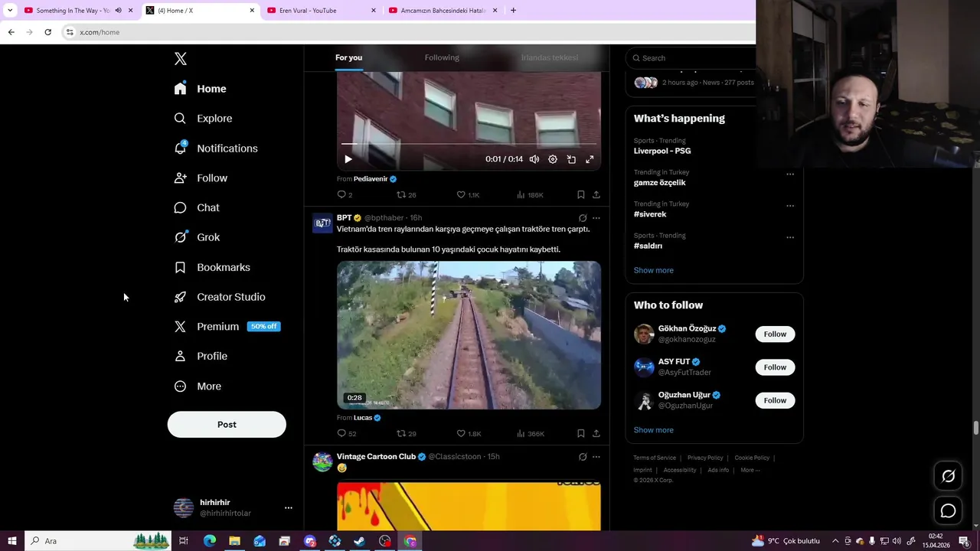Image resolution: width=980 pixels, height=551 pixels.
Task: Share the BPT post
Action: (x=596, y=434)
